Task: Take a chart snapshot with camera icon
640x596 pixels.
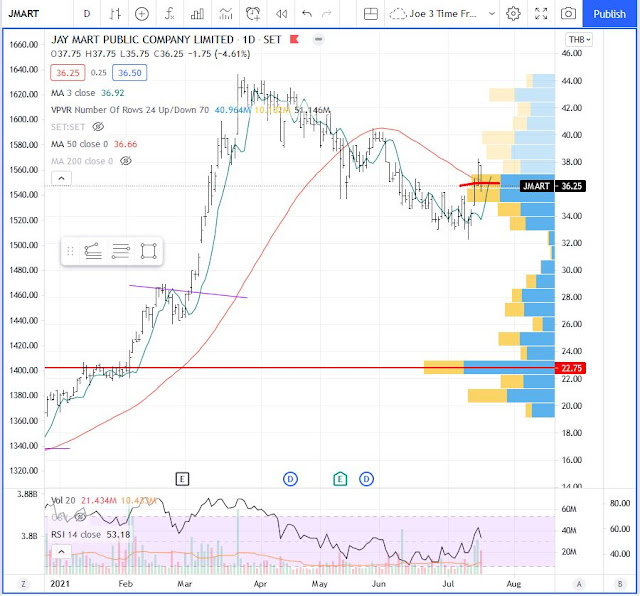Action: pos(568,14)
